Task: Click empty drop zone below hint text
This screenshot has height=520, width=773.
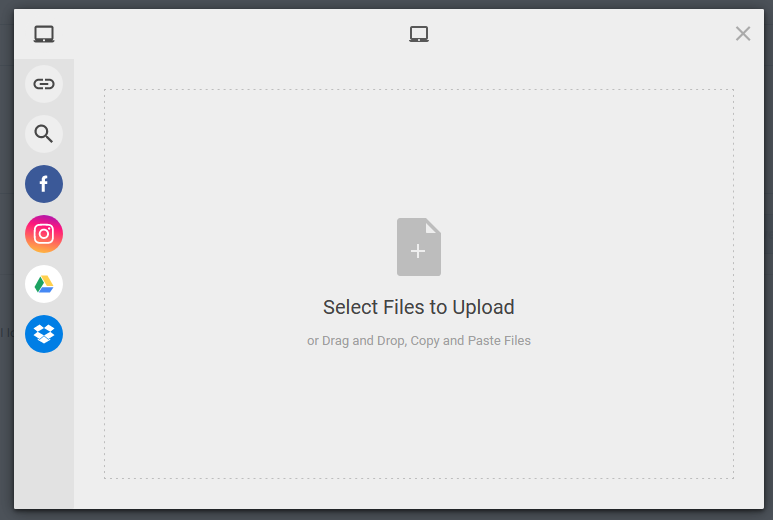Action: pyautogui.click(x=419, y=420)
